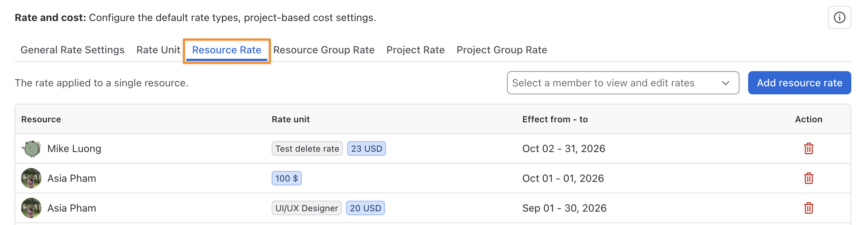Open the Rate Unit tab

coord(158,50)
